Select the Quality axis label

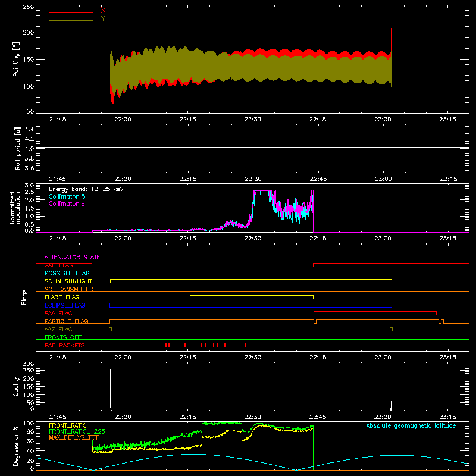point(16,386)
